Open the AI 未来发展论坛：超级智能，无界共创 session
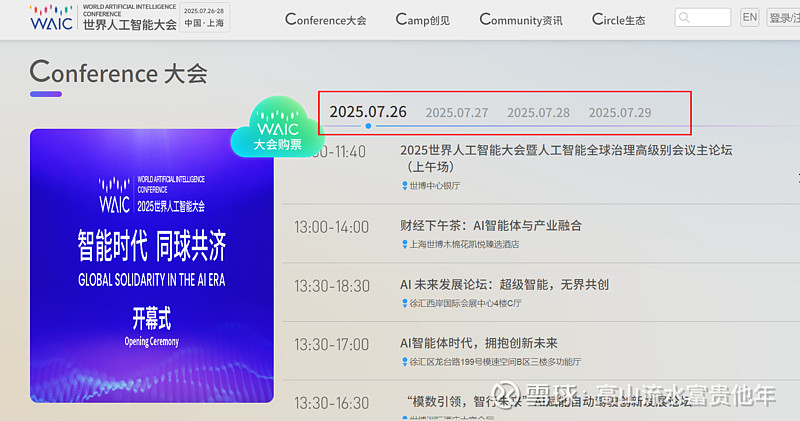 [x=504, y=284]
